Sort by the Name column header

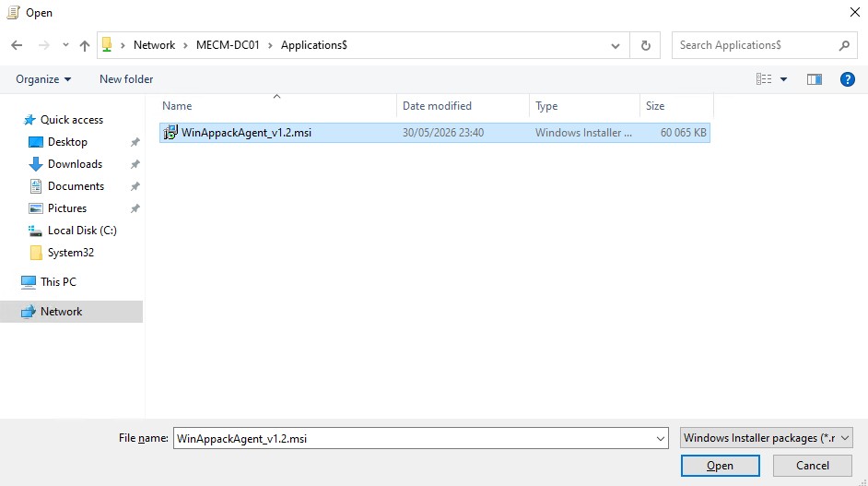coord(276,106)
